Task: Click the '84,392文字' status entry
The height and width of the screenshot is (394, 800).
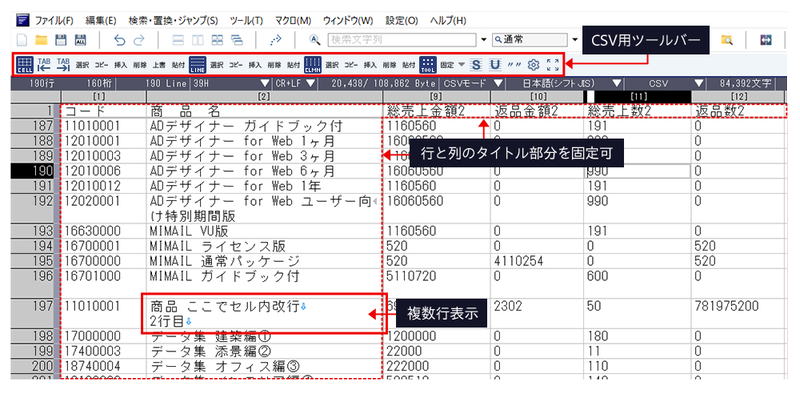Action: coord(746,83)
